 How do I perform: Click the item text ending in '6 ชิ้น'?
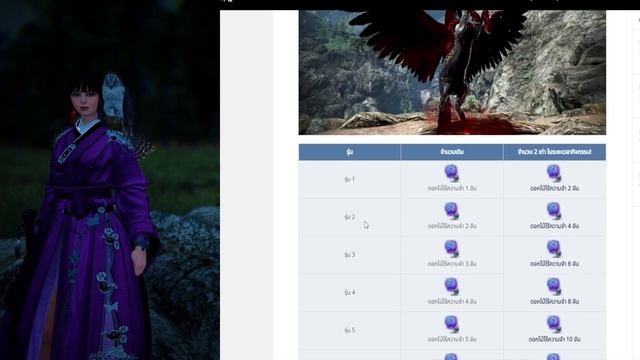(x=554, y=264)
